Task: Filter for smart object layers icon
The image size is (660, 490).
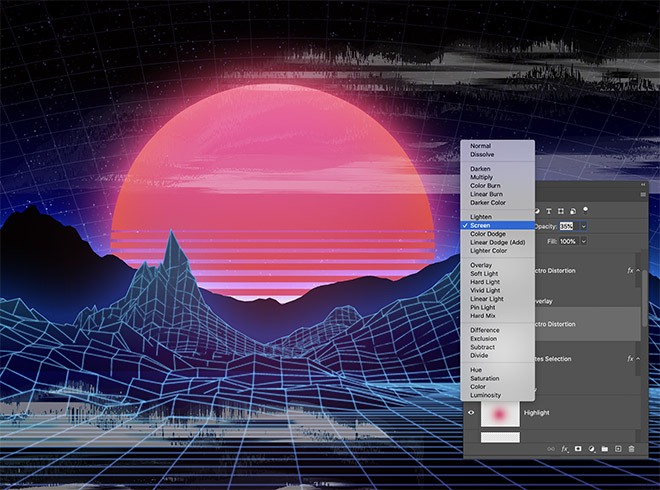Action: pyautogui.click(x=574, y=210)
